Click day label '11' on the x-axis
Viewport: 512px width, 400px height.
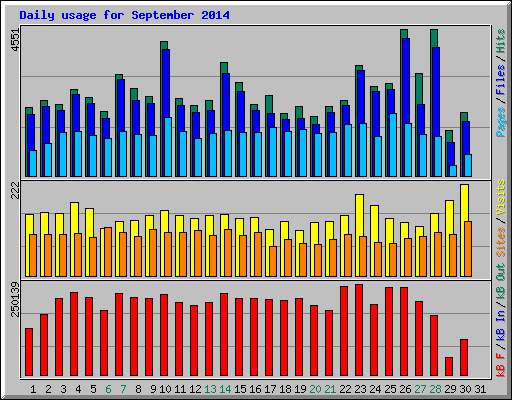(180, 389)
